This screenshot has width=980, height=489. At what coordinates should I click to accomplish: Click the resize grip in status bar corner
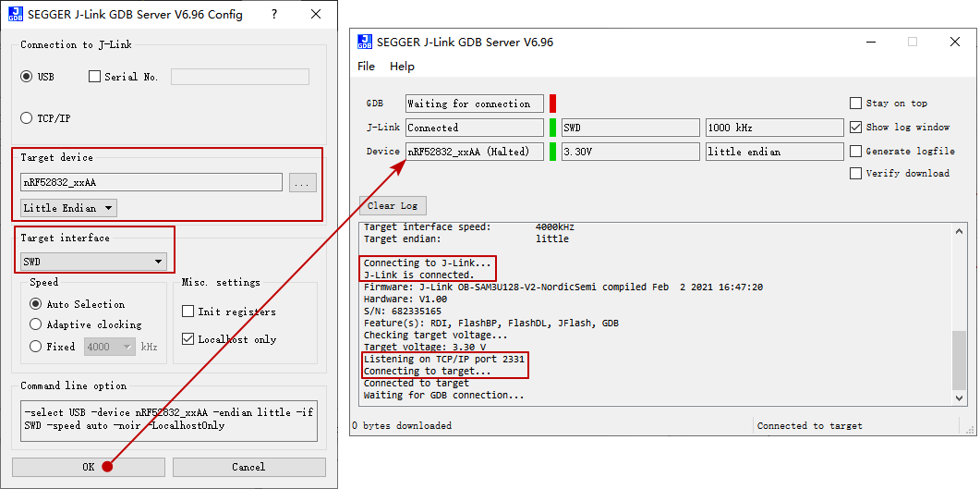[969, 430]
